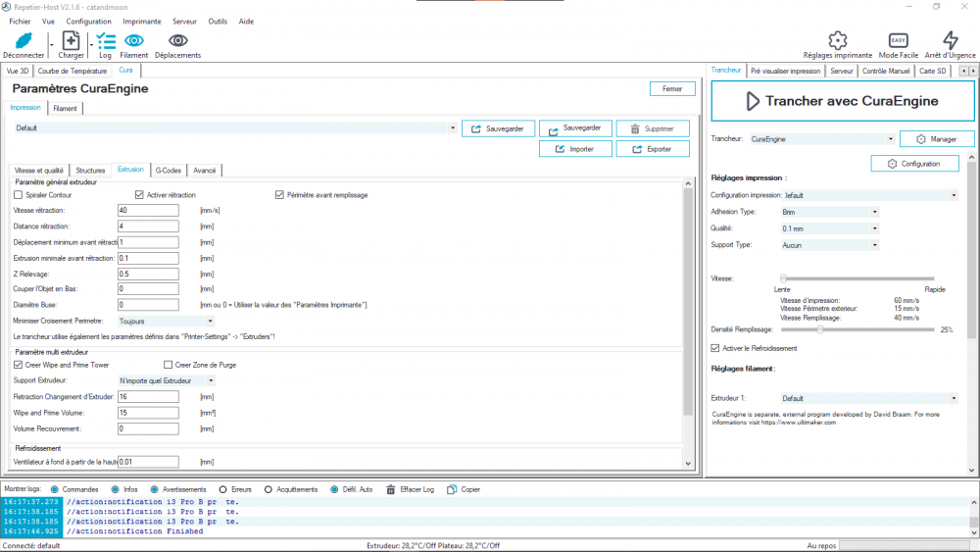Enable Spiraler Contour checkbox
Screen dimensions: 980x552
tap(18, 195)
